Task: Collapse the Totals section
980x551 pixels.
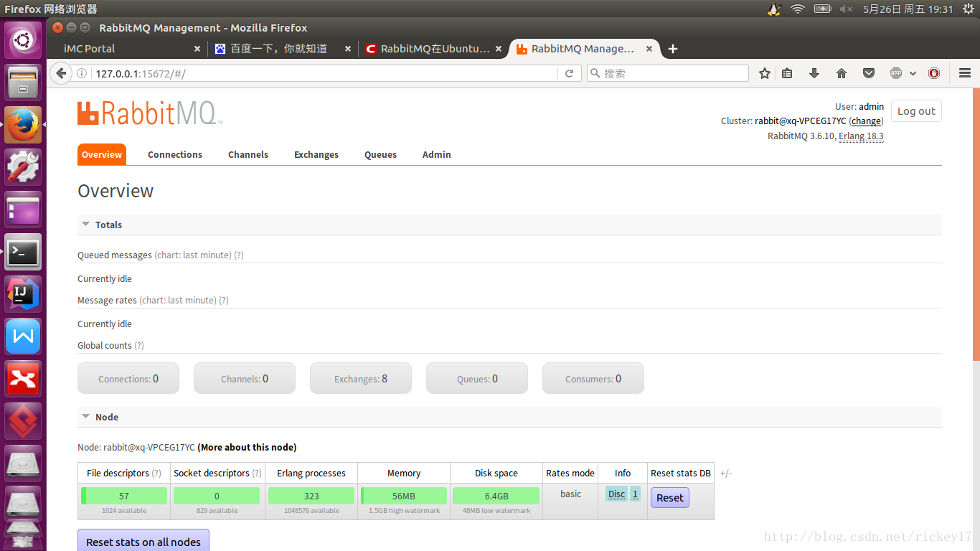Action: click(x=85, y=225)
